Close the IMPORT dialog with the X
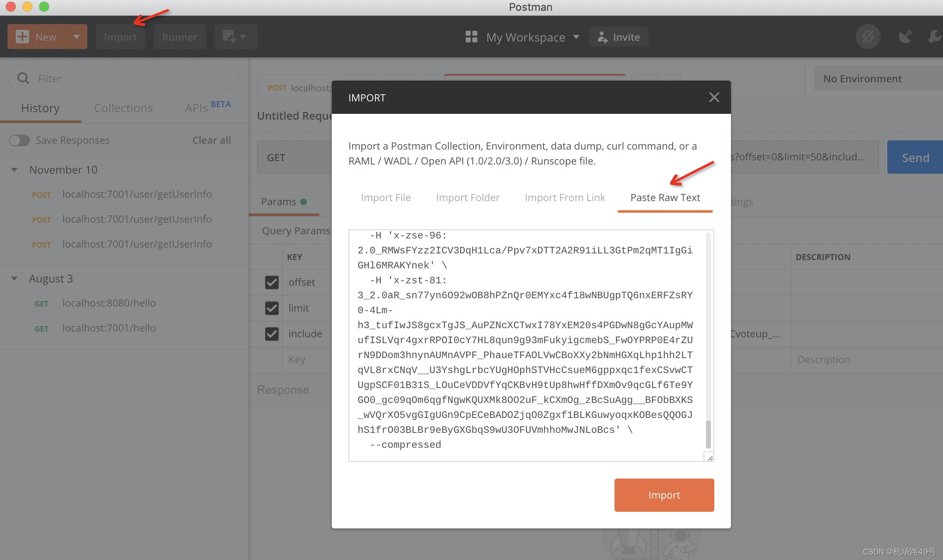Image resolution: width=943 pixels, height=560 pixels. pos(714,97)
